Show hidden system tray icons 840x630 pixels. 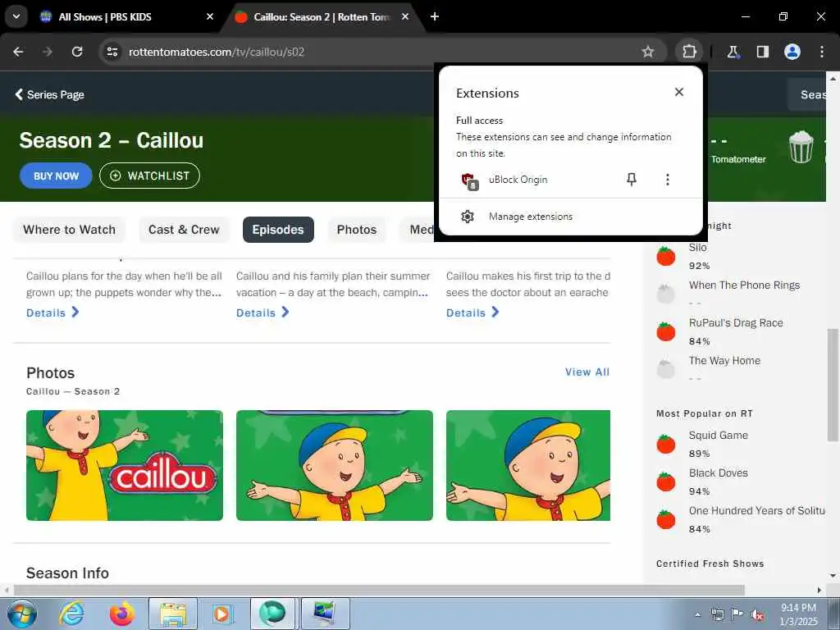coord(697,615)
